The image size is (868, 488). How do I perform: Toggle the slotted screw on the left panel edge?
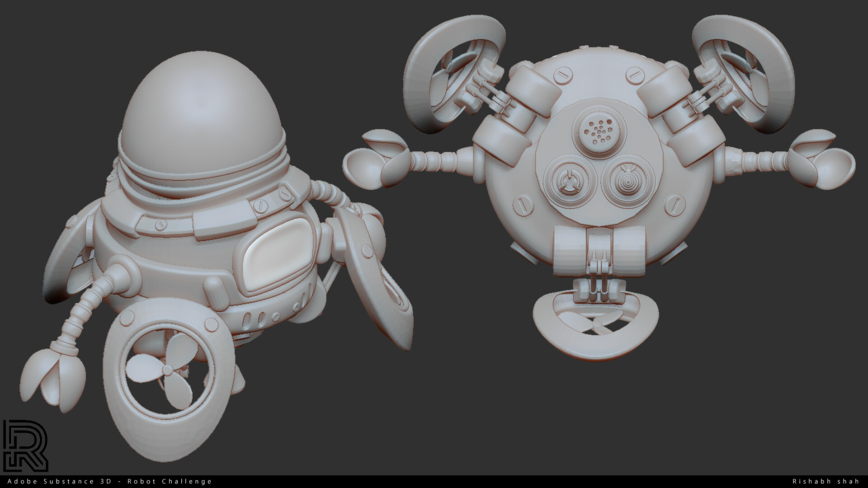coord(522,206)
